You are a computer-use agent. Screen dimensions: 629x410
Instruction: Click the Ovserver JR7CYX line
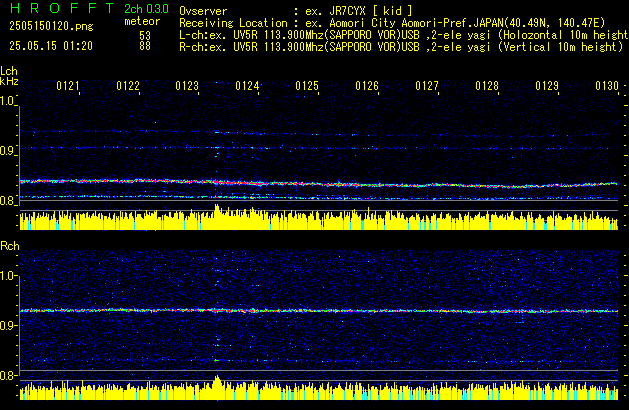pos(296,11)
